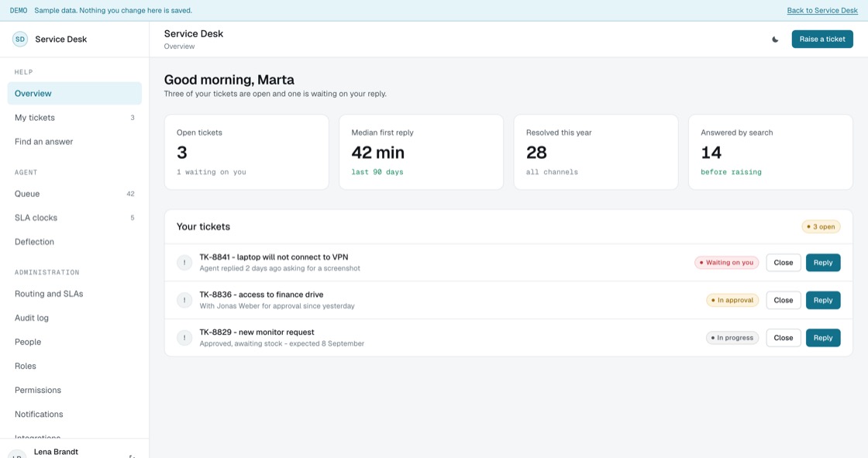Screen dimensions: 868x458
Task: Click the 'last 90 days' caption
Action: pyautogui.click(x=377, y=172)
